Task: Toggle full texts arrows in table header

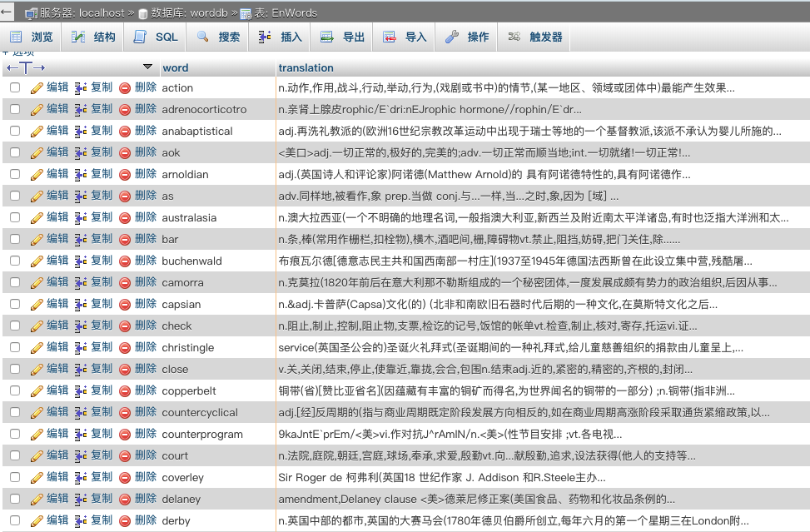Action: [26, 67]
